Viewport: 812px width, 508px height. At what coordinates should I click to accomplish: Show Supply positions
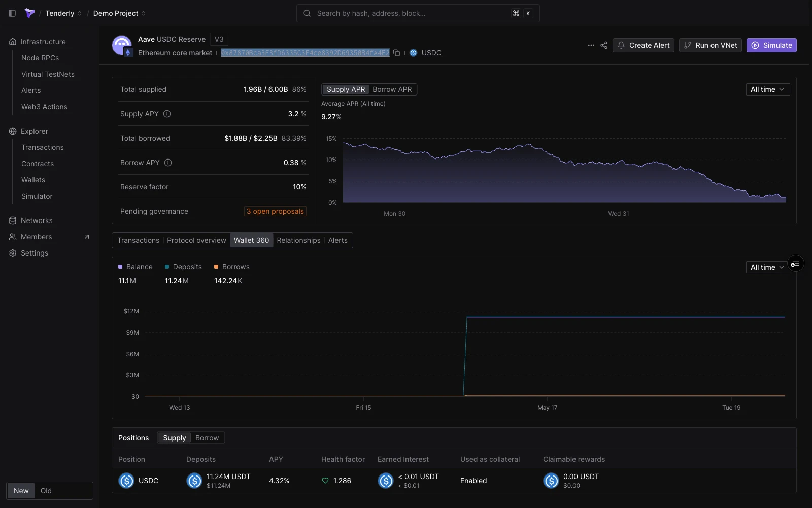175,438
